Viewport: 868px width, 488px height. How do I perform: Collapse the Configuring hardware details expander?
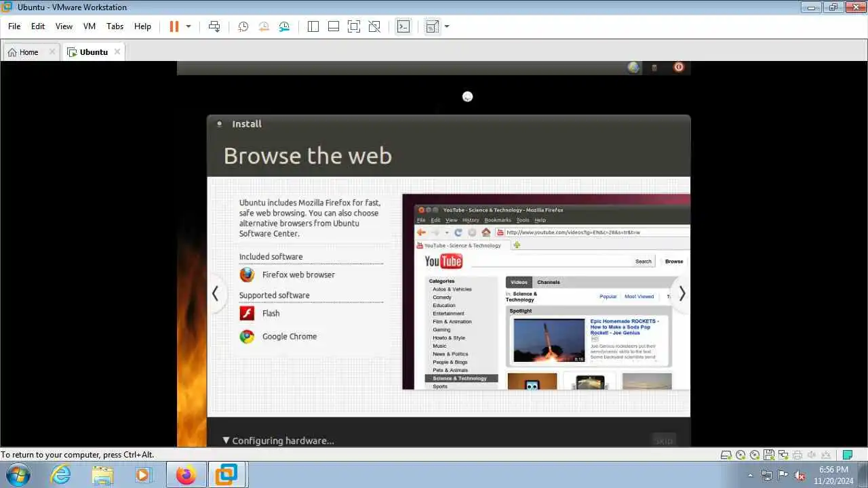226,441
